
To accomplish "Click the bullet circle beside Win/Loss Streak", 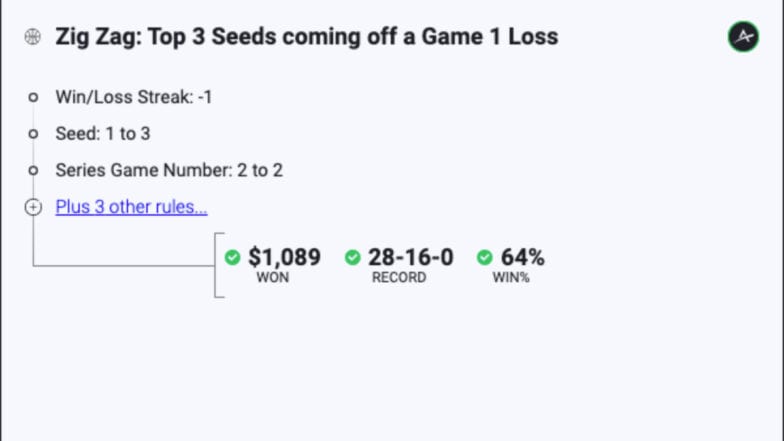I will pos(33,97).
